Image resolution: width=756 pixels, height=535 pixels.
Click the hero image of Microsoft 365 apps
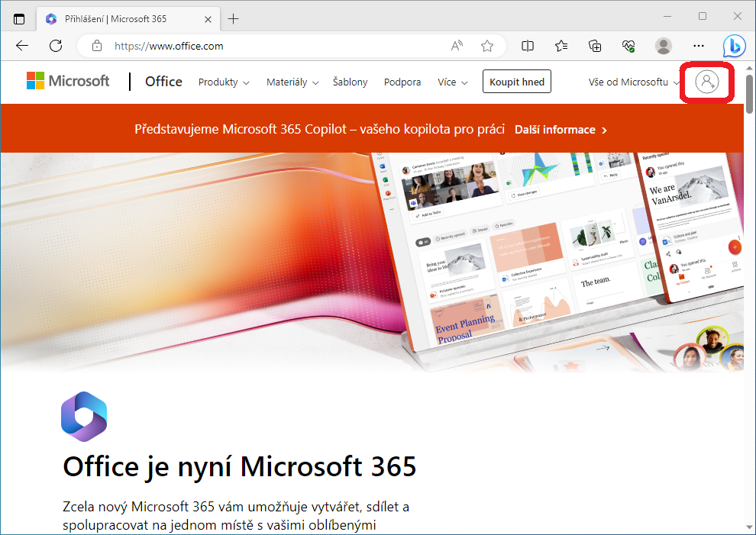tap(372, 263)
